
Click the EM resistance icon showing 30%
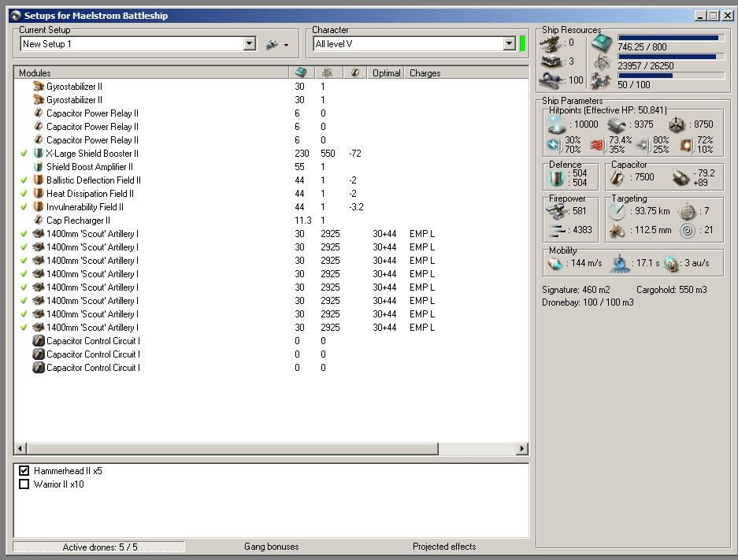[554, 145]
